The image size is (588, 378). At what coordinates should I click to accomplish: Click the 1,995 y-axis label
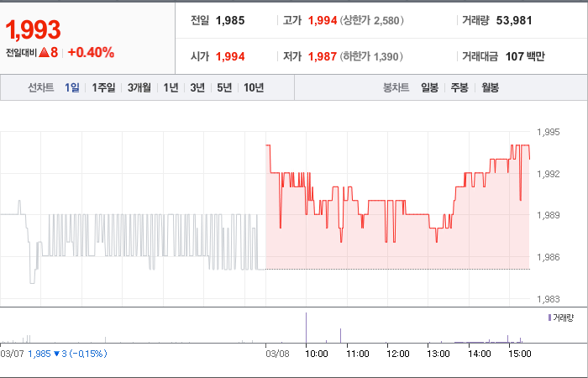(x=549, y=132)
